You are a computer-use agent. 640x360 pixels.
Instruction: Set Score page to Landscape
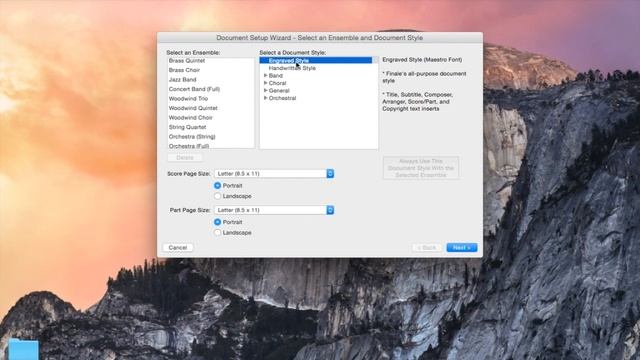tap(218, 196)
